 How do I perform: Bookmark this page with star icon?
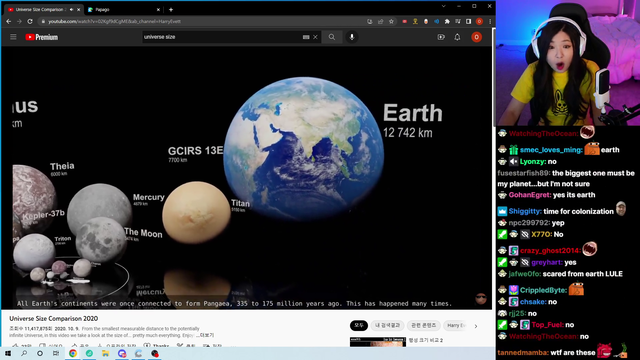click(391, 21)
